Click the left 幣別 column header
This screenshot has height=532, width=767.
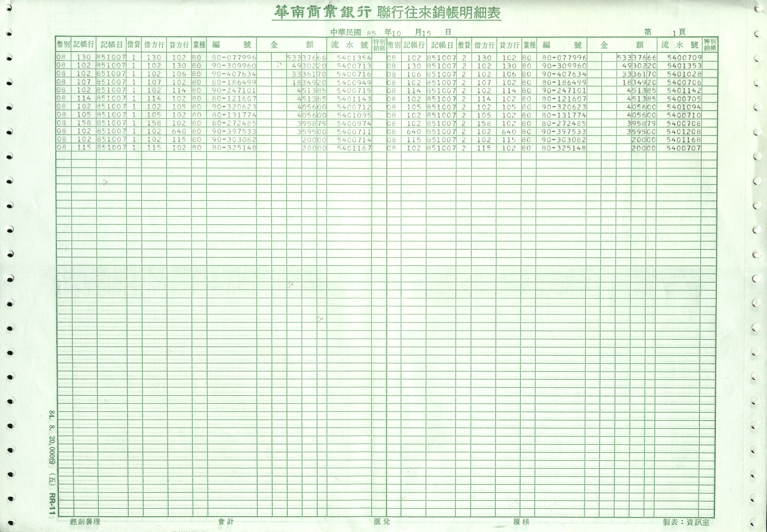pos(63,44)
